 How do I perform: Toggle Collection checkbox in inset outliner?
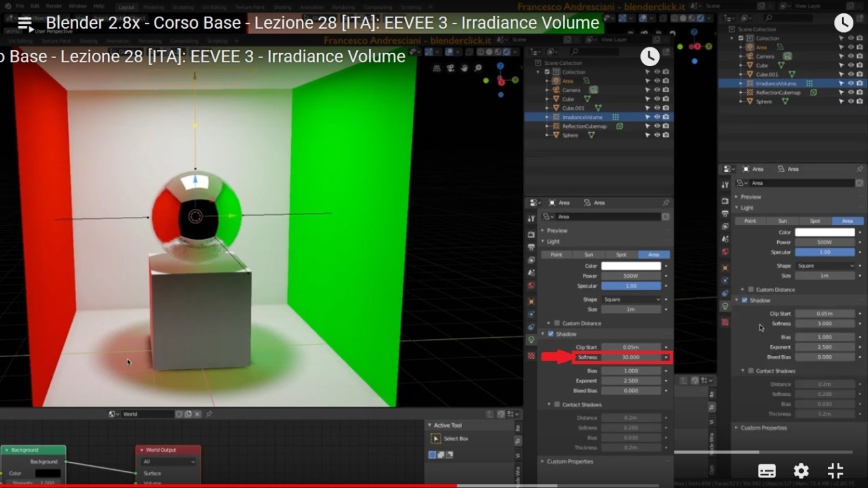click(547, 72)
